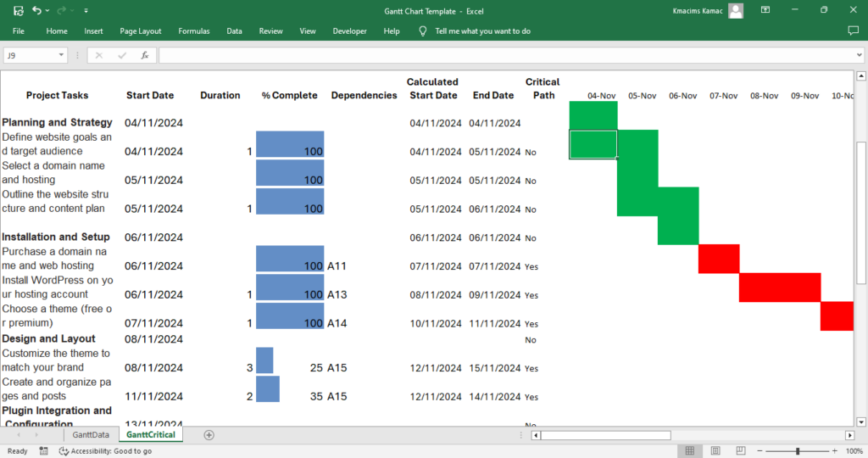Click the horizontal scroll right arrow
The width and height of the screenshot is (868, 458).
[849, 435]
